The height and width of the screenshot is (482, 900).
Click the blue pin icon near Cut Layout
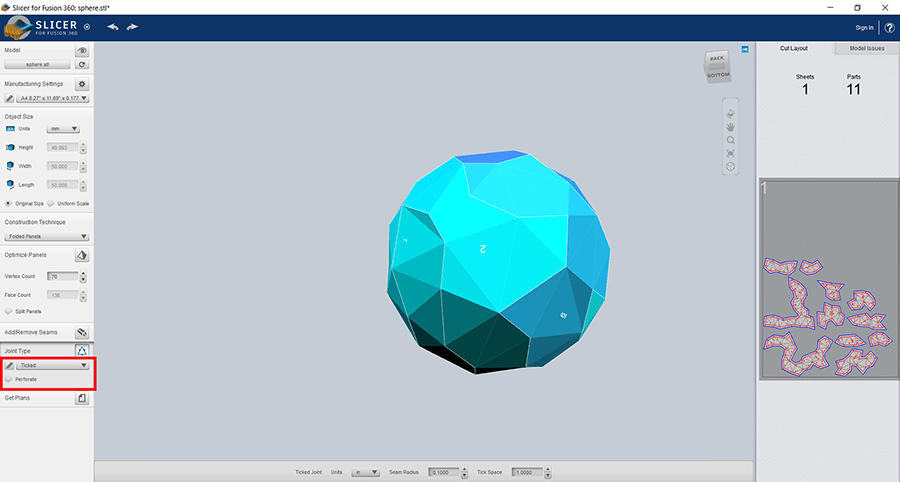tap(745, 49)
